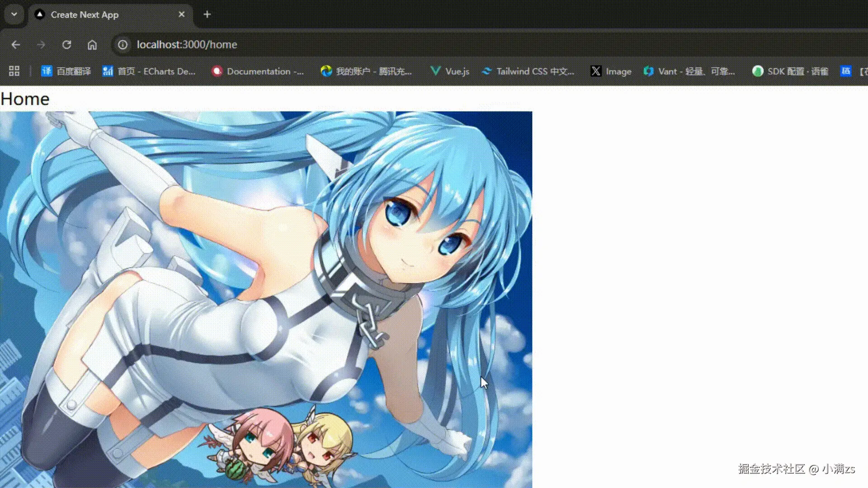Viewport: 868px width, 488px height.
Task: Open the 首页 - ECharts bookmark
Action: (150, 71)
